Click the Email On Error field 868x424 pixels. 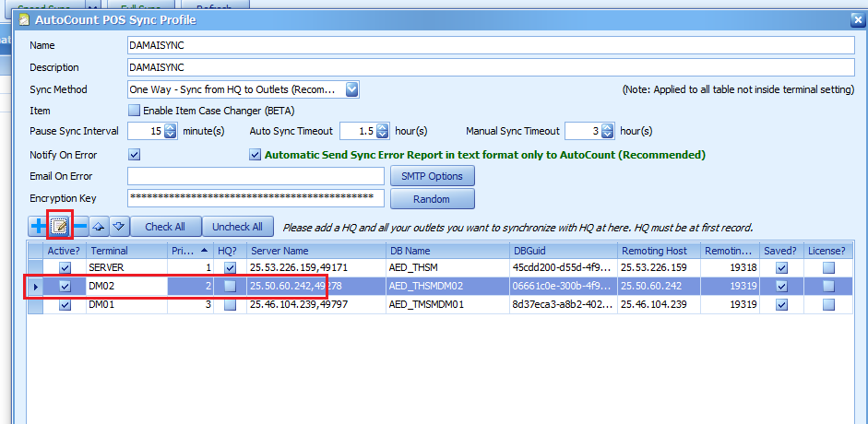(256, 176)
